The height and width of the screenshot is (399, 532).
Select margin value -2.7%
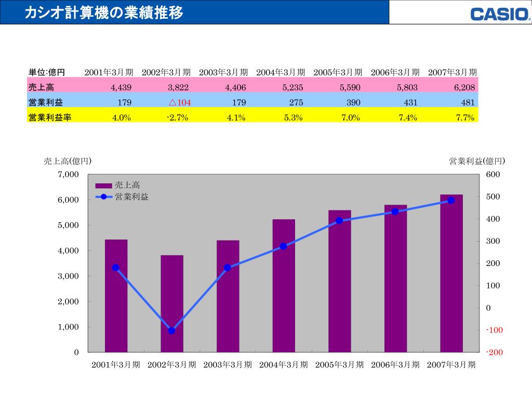click(x=178, y=118)
